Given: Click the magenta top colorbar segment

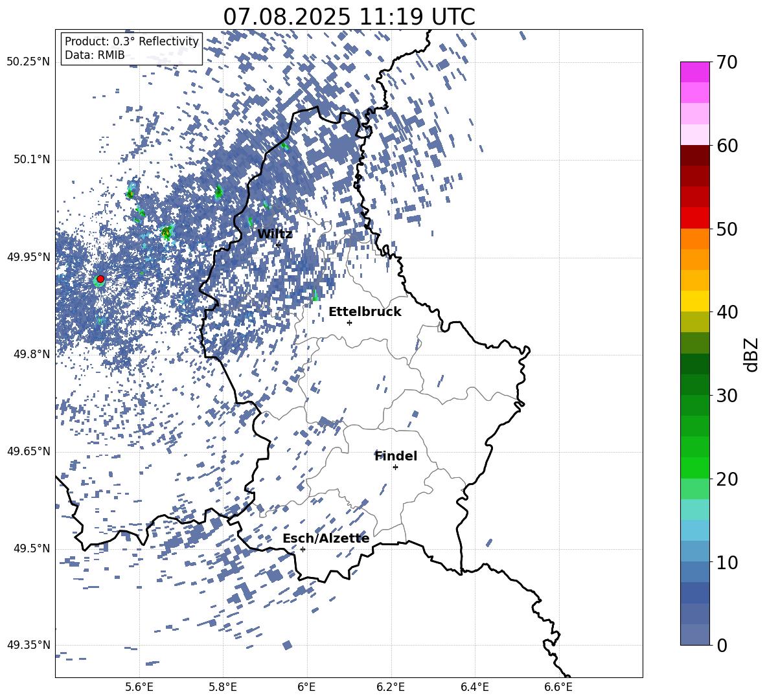Looking at the screenshot, I should 694,72.
